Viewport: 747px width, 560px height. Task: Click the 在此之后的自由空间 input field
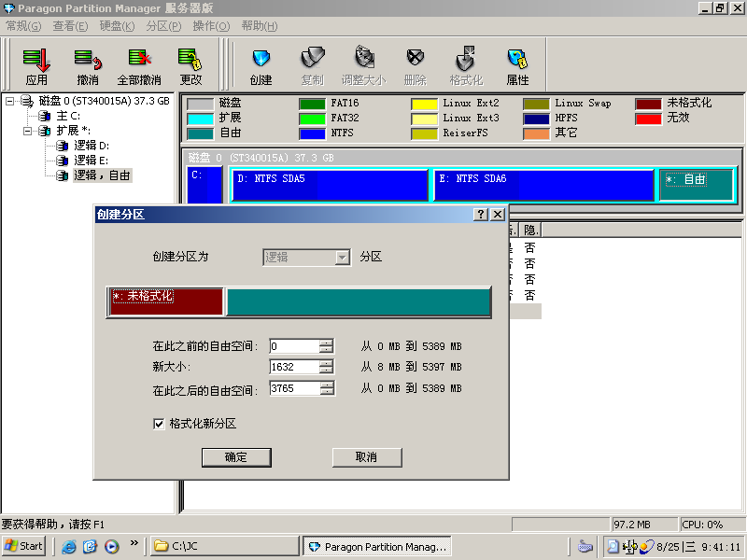pyautogui.click(x=294, y=388)
